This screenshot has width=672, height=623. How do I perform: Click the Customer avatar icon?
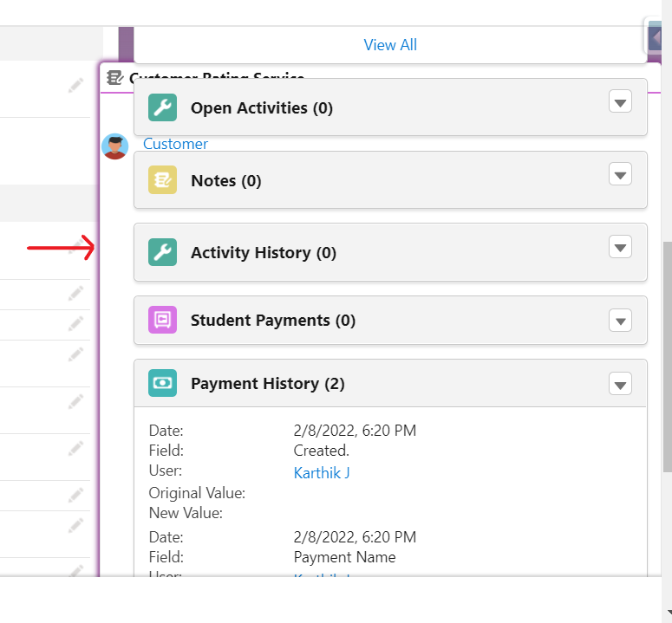[x=114, y=146]
